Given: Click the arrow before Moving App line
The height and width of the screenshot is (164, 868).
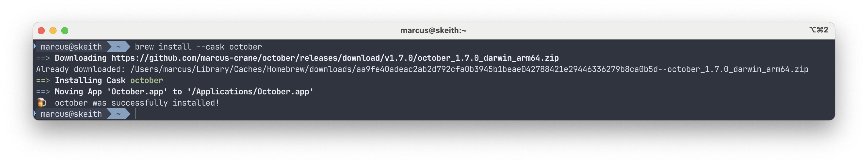Looking at the screenshot, I should point(43,92).
